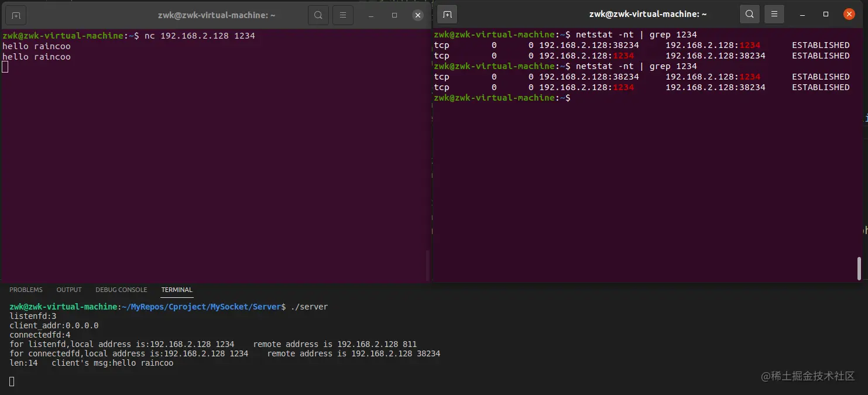
Task: Select the TERMINAL panel tab
Action: click(x=177, y=290)
